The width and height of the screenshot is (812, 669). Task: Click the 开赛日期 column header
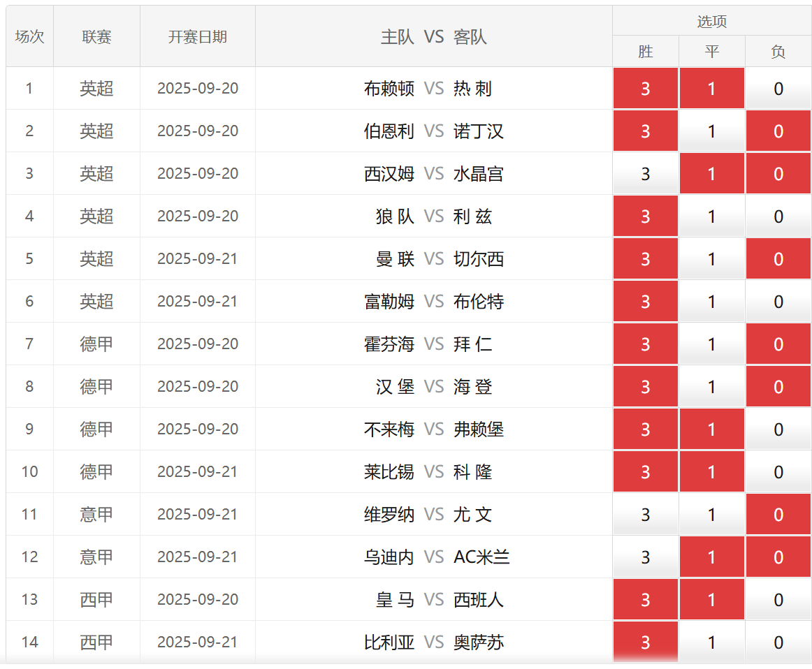pyautogui.click(x=198, y=37)
